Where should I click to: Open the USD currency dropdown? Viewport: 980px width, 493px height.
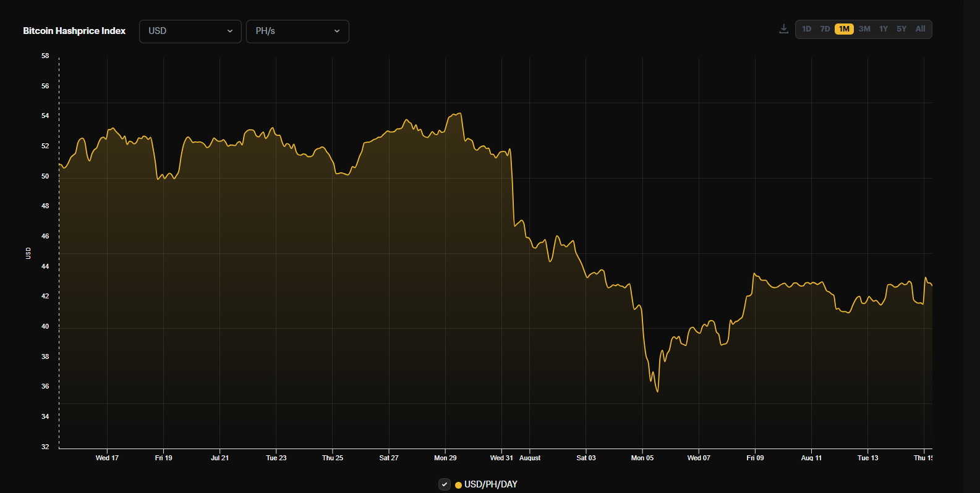pos(190,31)
